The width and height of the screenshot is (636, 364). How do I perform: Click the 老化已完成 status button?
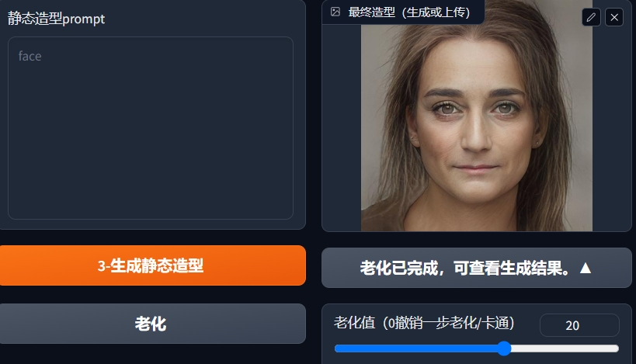click(477, 268)
